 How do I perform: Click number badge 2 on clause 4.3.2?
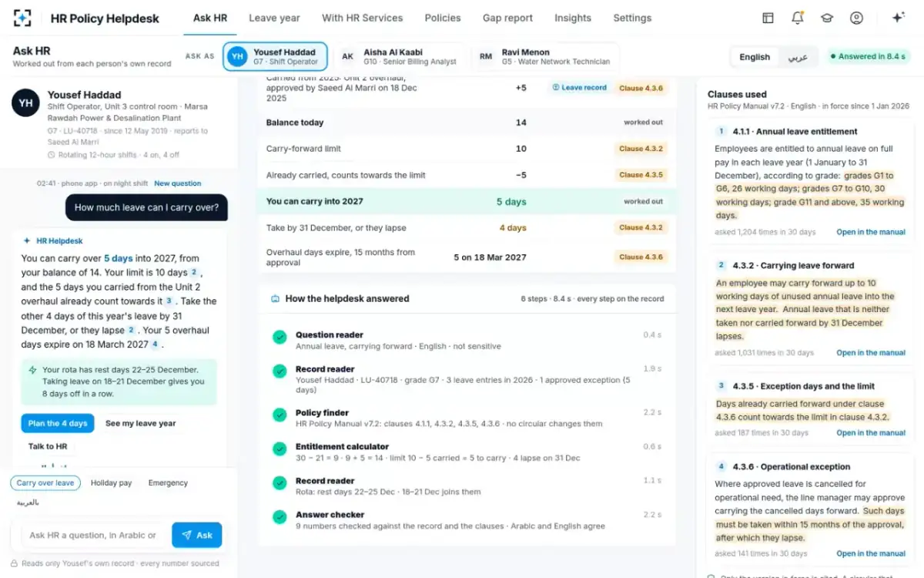[x=721, y=265]
